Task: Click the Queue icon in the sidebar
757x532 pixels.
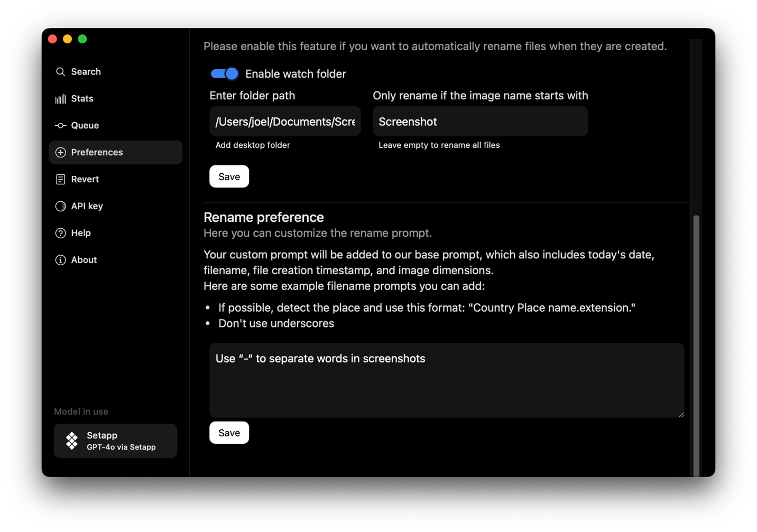Action: (x=61, y=125)
